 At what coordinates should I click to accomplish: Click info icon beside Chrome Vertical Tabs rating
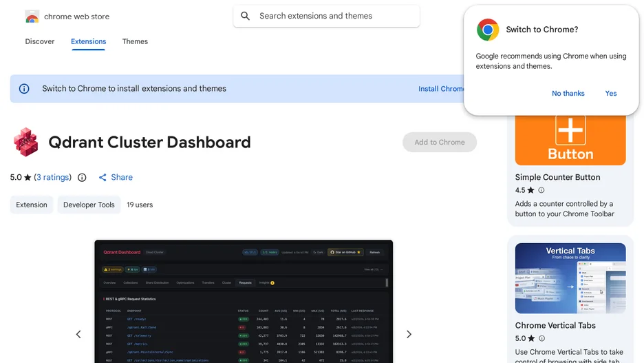(541, 338)
